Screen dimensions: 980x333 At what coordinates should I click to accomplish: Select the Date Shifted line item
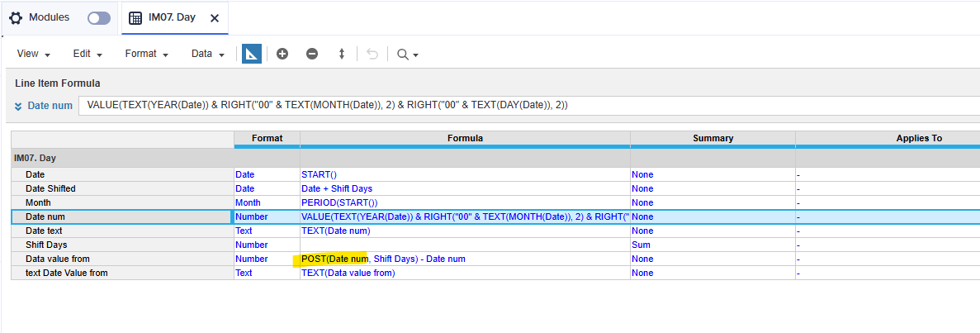[x=122, y=188]
